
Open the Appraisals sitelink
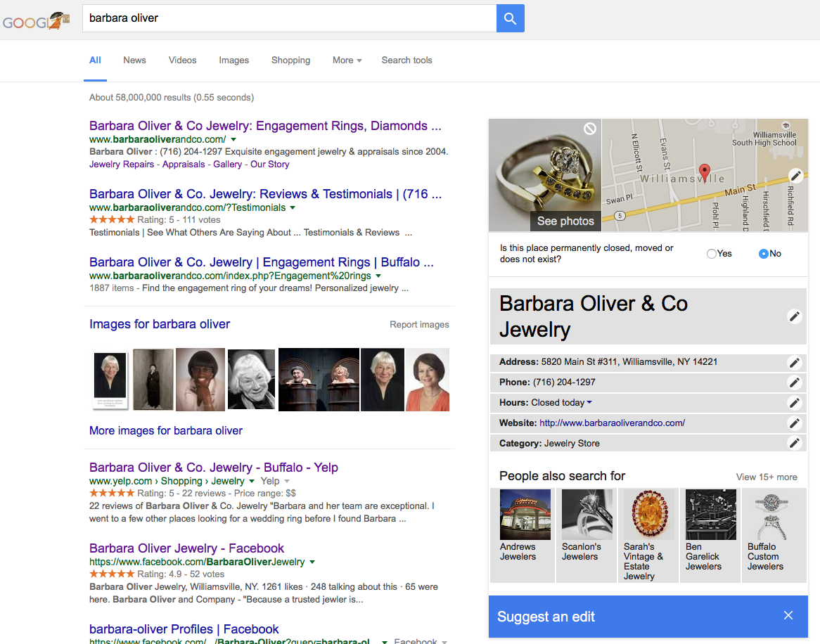pyautogui.click(x=184, y=164)
